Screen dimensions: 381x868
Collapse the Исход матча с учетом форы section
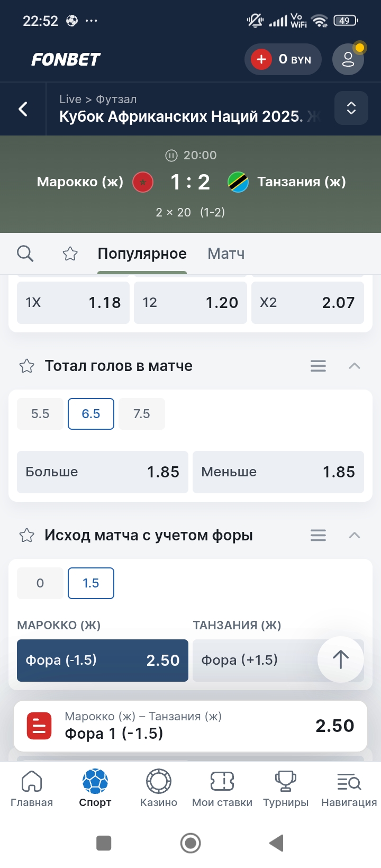tap(355, 535)
